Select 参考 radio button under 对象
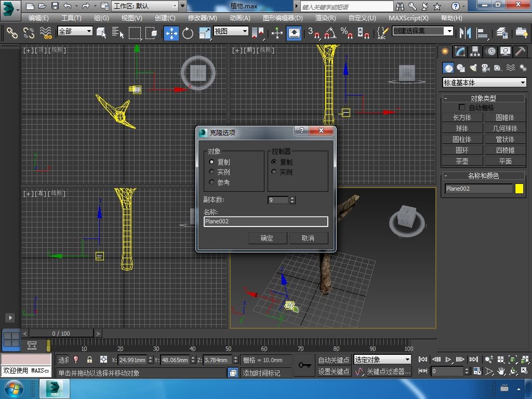The width and height of the screenshot is (532, 399). tap(211, 182)
